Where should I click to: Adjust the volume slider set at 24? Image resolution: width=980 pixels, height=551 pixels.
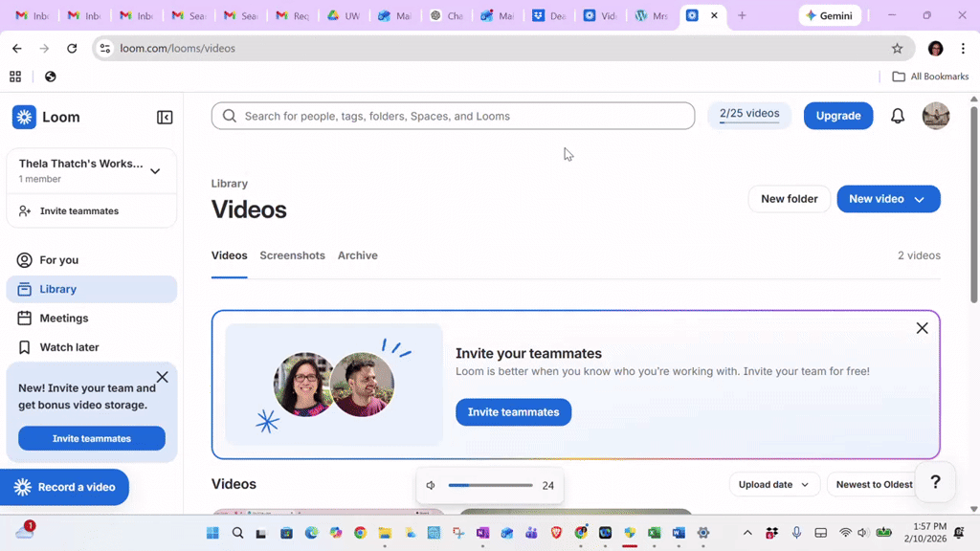click(x=491, y=485)
